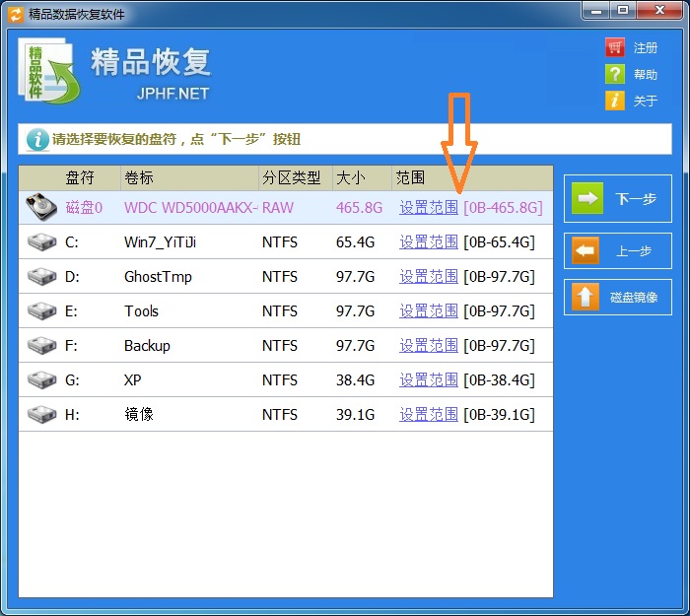
Task: Click the 39.1G size value
Action: [355, 415]
